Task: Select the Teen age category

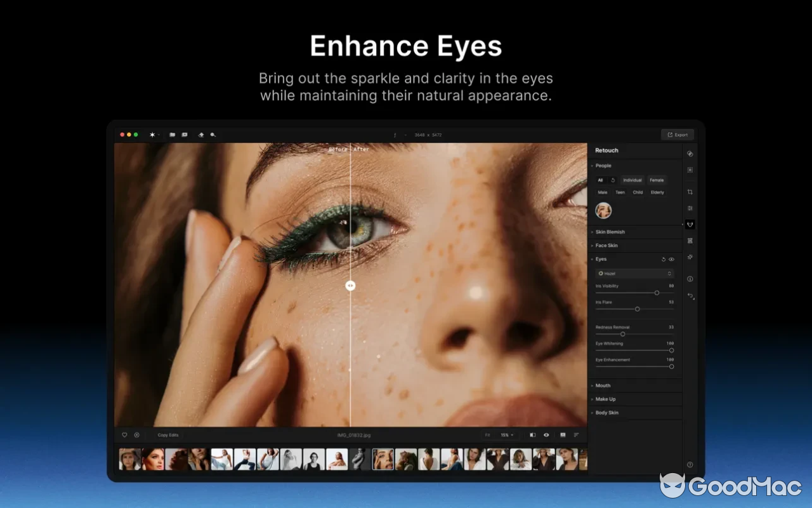Action: tap(620, 192)
